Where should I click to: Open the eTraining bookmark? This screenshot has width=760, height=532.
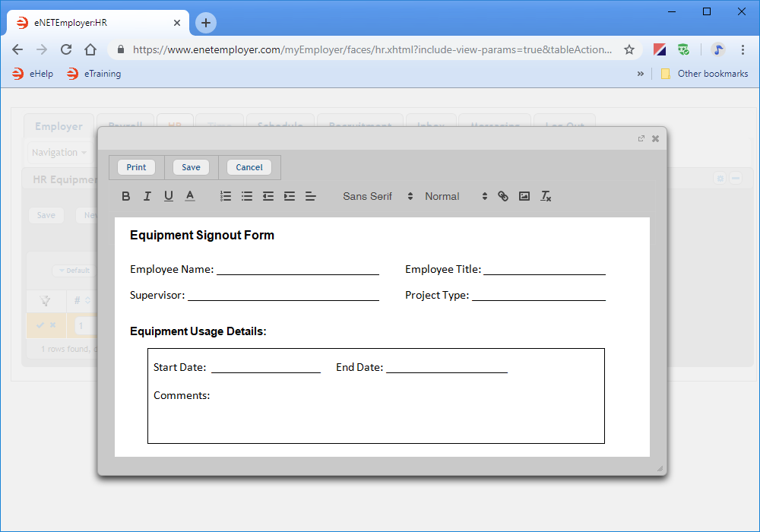pyautogui.click(x=93, y=74)
